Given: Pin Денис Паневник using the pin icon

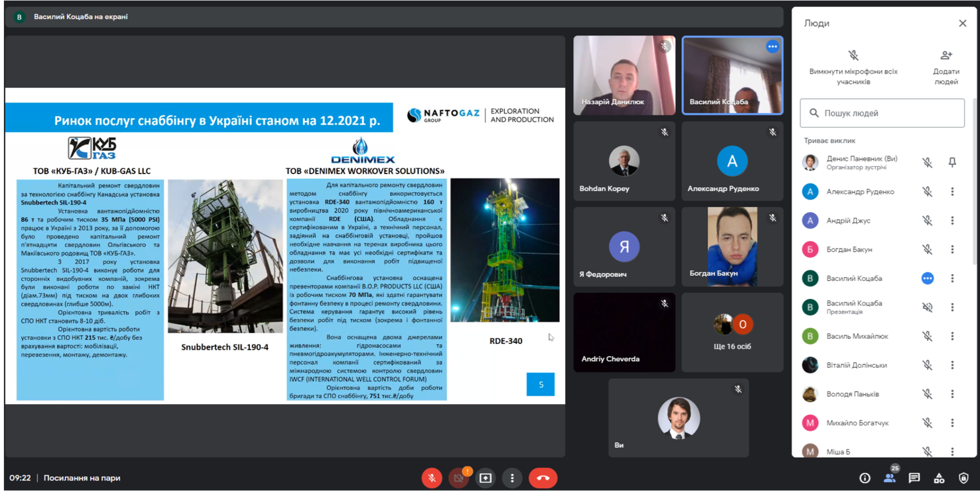Looking at the screenshot, I should coord(952,163).
